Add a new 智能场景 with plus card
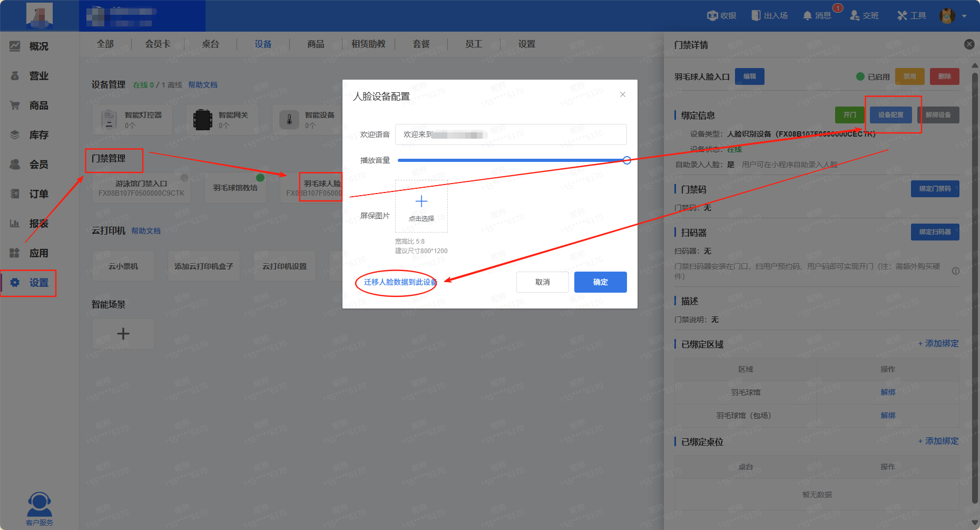Viewport: 980px width, 530px height. click(123, 334)
